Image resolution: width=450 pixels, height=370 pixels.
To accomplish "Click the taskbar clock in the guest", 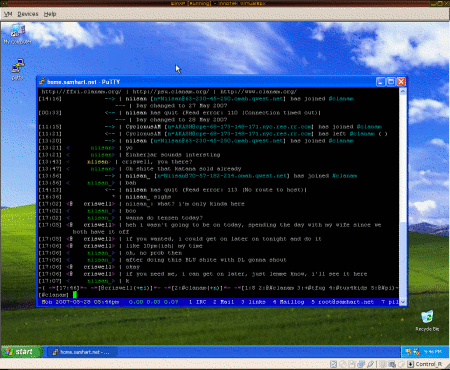I will [x=433, y=352].
